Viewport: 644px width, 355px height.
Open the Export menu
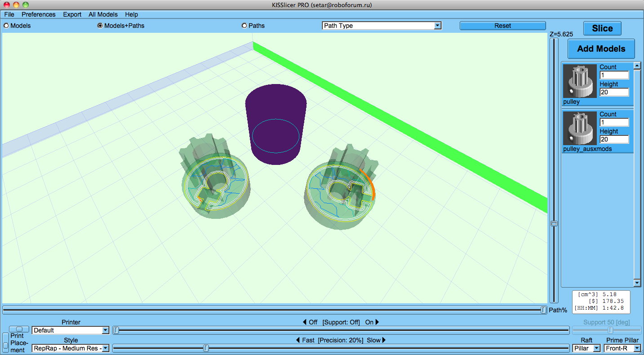[72, 14]
